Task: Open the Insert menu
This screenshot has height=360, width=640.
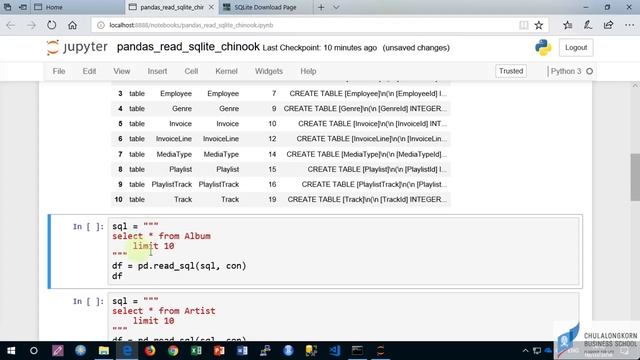Action: click(157, 71)
